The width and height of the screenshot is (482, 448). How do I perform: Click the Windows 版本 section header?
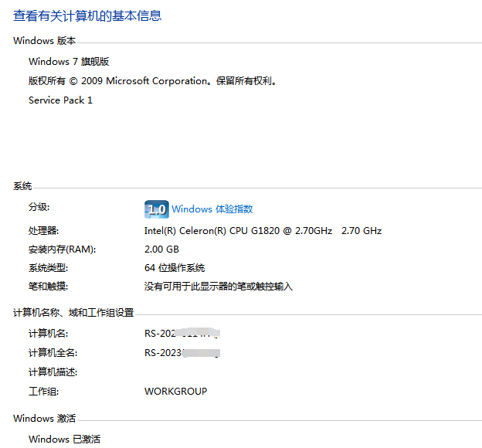coord(45,41)
